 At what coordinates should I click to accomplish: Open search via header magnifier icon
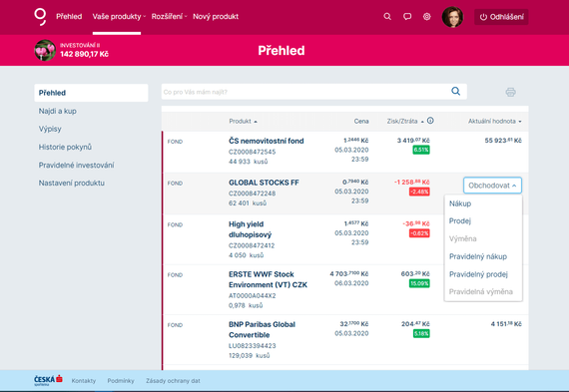[x=387, y=17]
